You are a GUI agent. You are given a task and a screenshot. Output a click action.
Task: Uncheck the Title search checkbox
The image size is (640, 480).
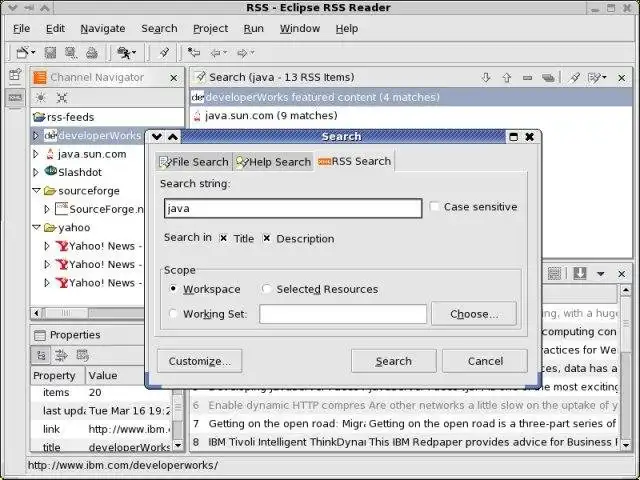pos(223,238)
